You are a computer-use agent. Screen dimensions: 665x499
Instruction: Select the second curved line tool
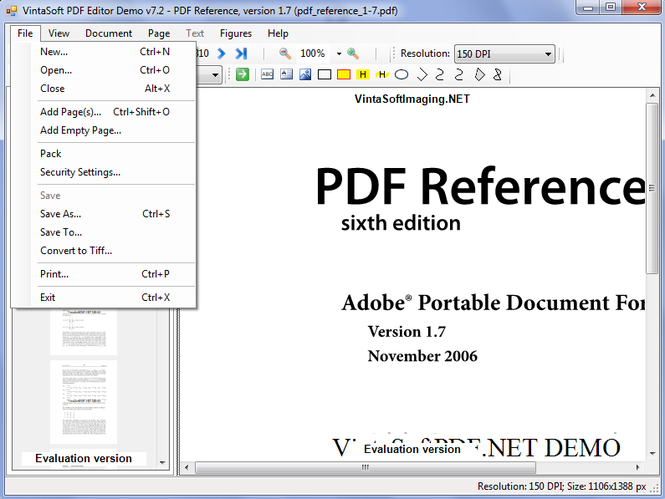pyautogui.click(x=459, y=75)
